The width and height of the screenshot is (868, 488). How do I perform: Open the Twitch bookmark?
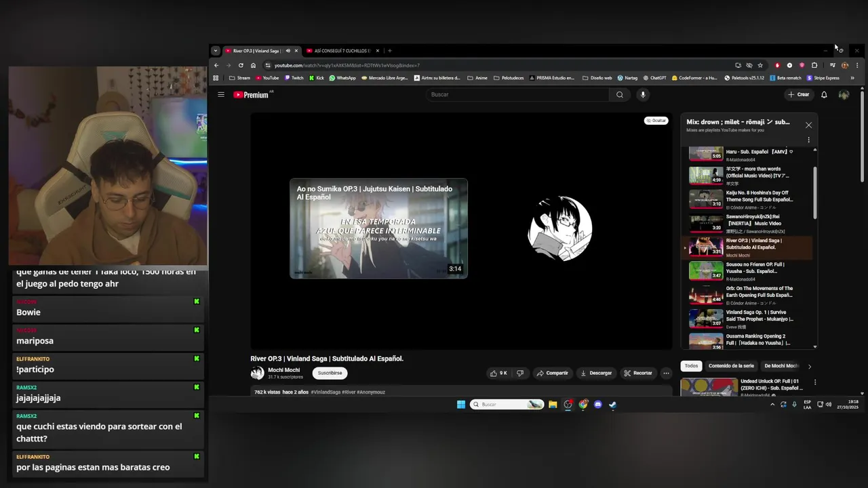coord(294,78)
